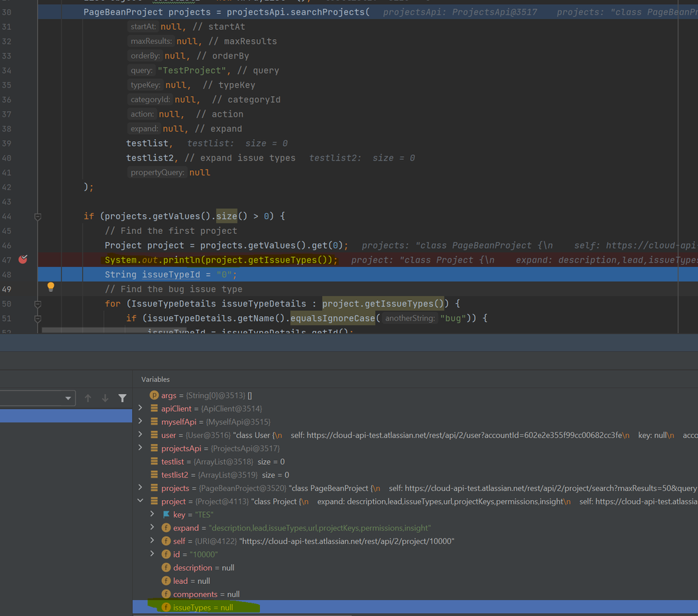Click the "bug" string literal

coord(453,318)
